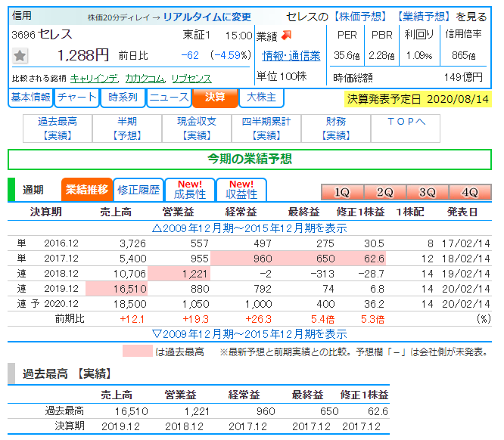504x440 pixels.
Task: Click the red performance arrow icon
Action: pyautogui.click(x=286, y=35)
